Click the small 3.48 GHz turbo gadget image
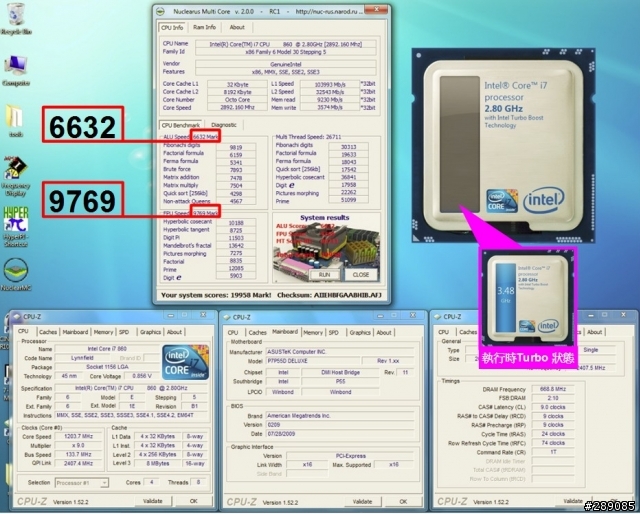 pyautogui.click(x=528, y=298)
